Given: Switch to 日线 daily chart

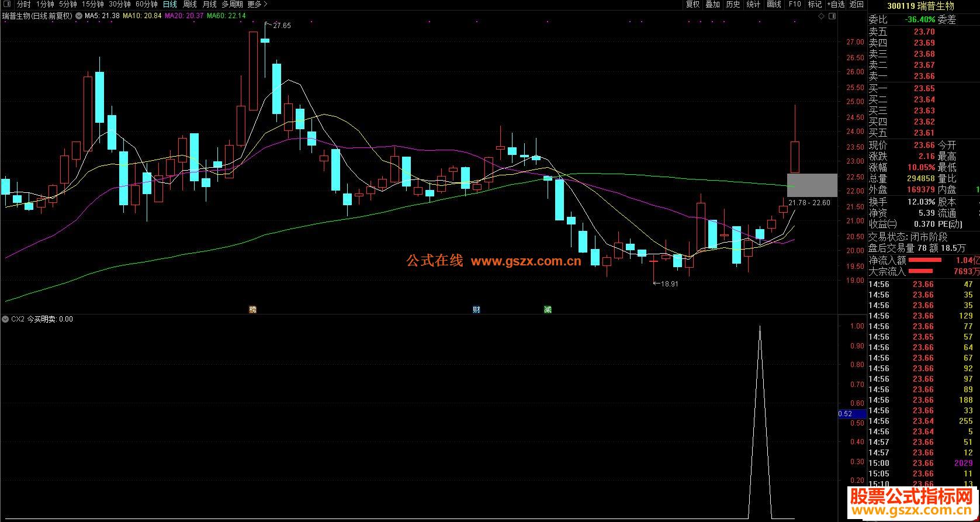Looking at the screenshot, I should (170, 4).
